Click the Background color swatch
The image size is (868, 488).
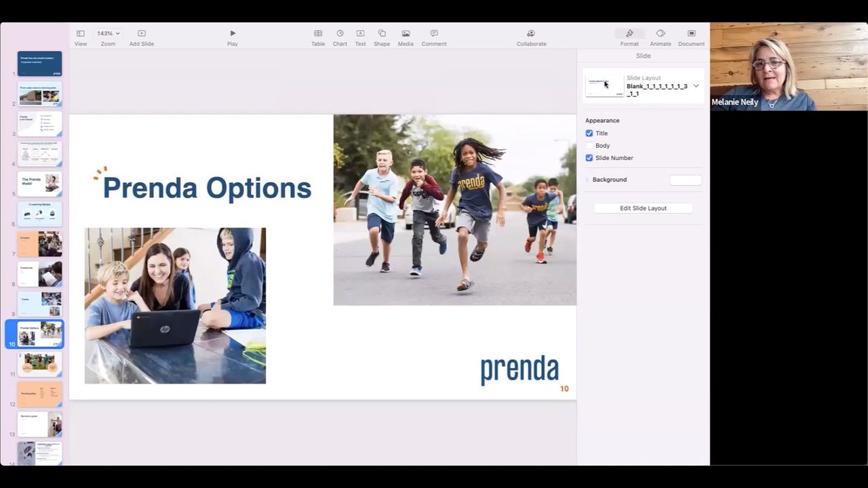pos(686,180)
